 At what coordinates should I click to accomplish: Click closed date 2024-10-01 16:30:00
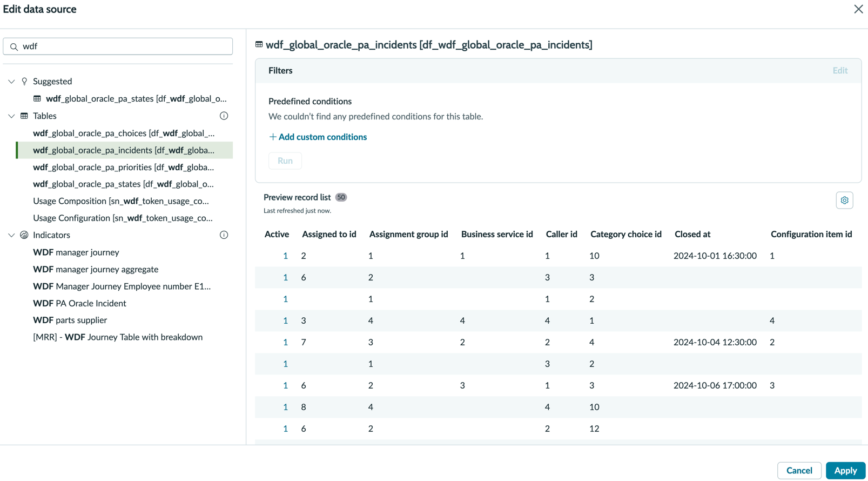715,256
